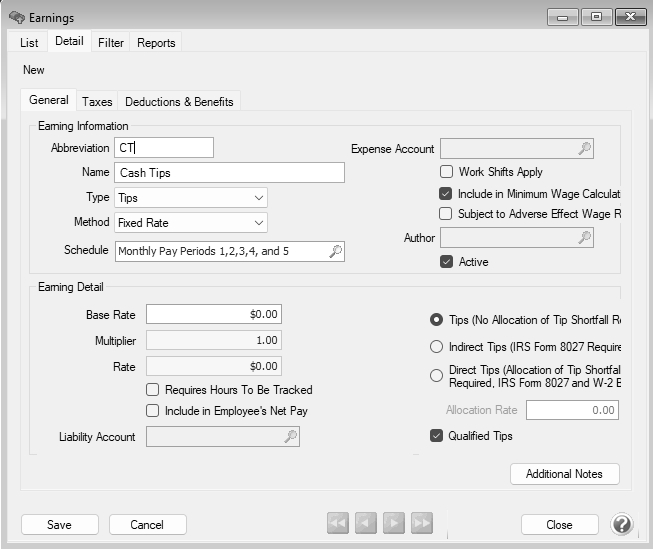
Task: Jump to the first record arrow
Action: tap(338, 524)
